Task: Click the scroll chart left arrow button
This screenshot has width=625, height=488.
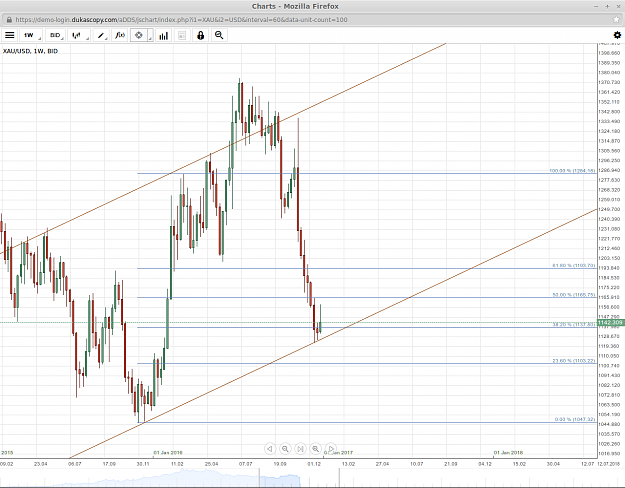Action: click(x=270, y=449)
